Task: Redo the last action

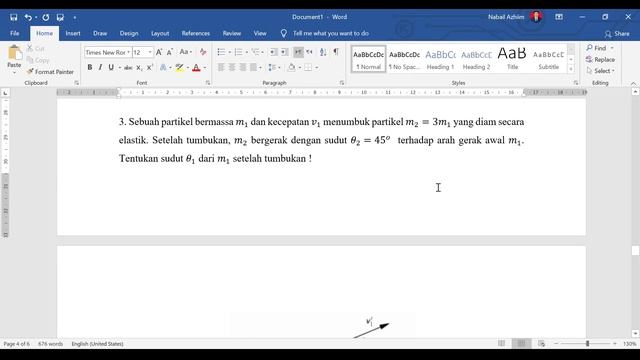Action: [46, 17]
